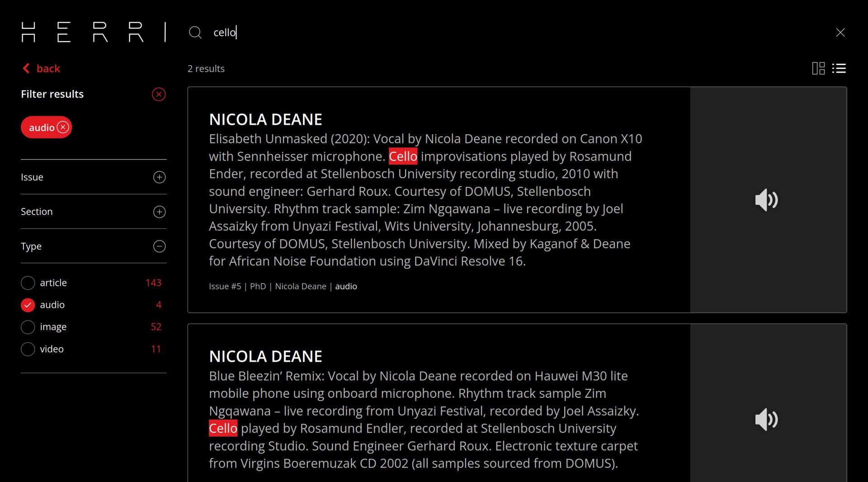Screen dimensions: 868x482
Task: Open second Nicola Deane result title
Action: pyautogui.click(x=265, y=356)
